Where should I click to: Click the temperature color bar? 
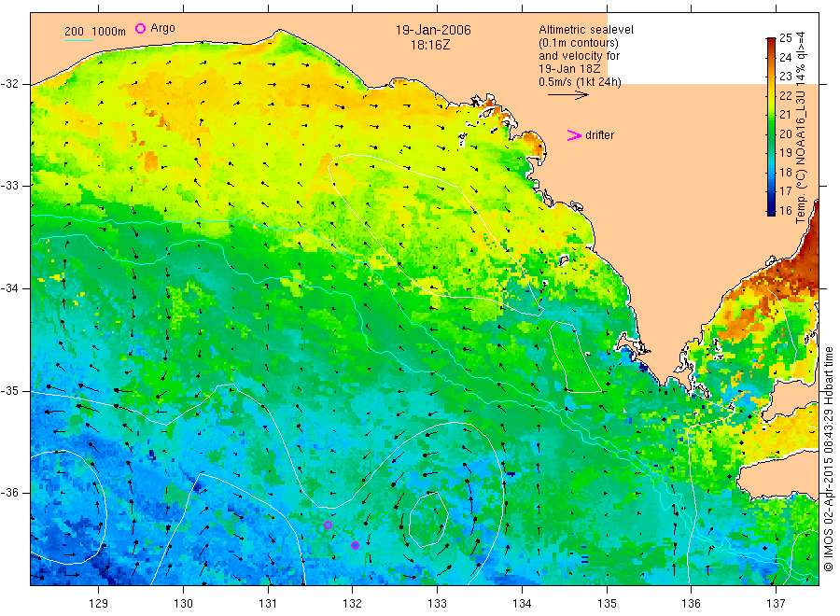click(771, 126)
